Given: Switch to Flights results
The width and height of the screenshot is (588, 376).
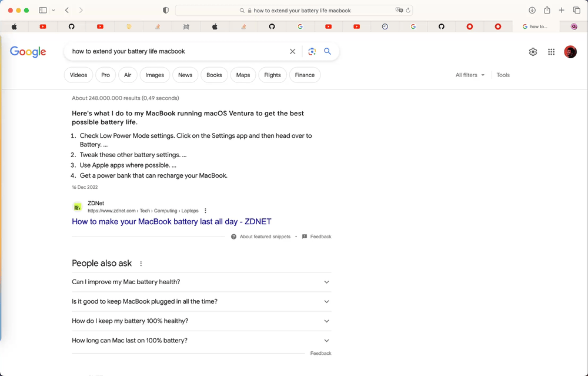Looking at the screenshot, I should pos(272,75).
